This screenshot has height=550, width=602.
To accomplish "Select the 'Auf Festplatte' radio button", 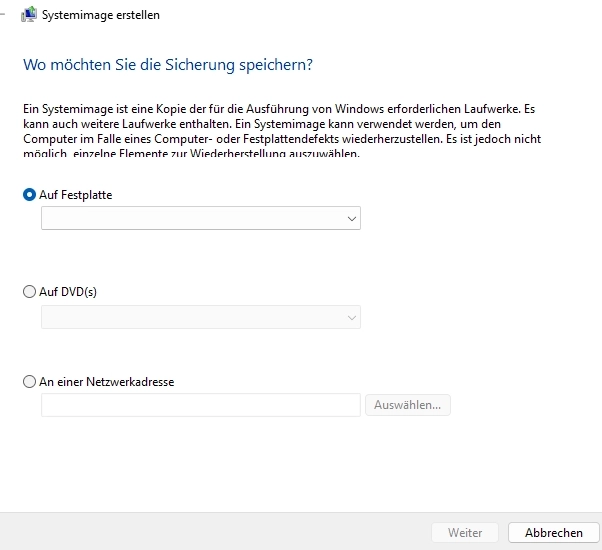I will tap(30, 195).
